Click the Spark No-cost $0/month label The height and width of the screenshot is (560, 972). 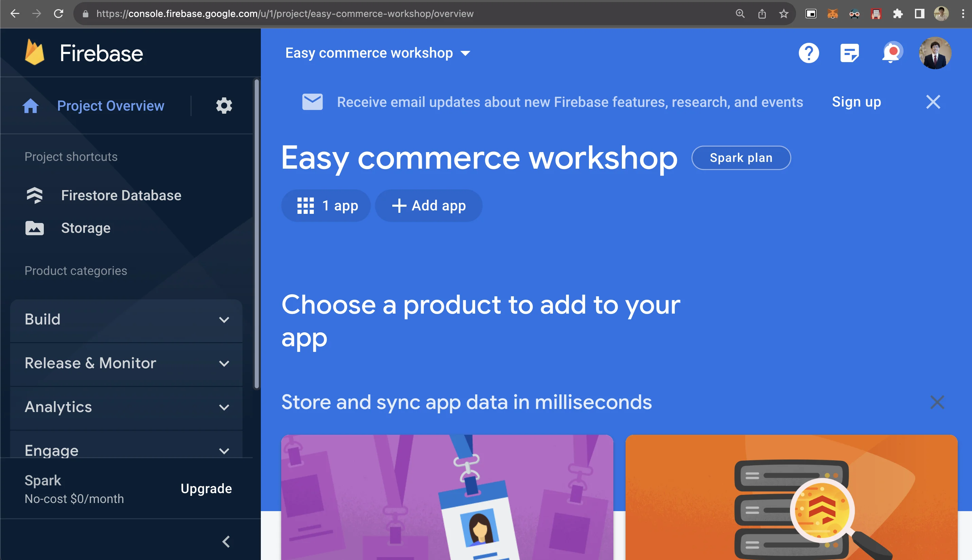click(x=74, y=489)
